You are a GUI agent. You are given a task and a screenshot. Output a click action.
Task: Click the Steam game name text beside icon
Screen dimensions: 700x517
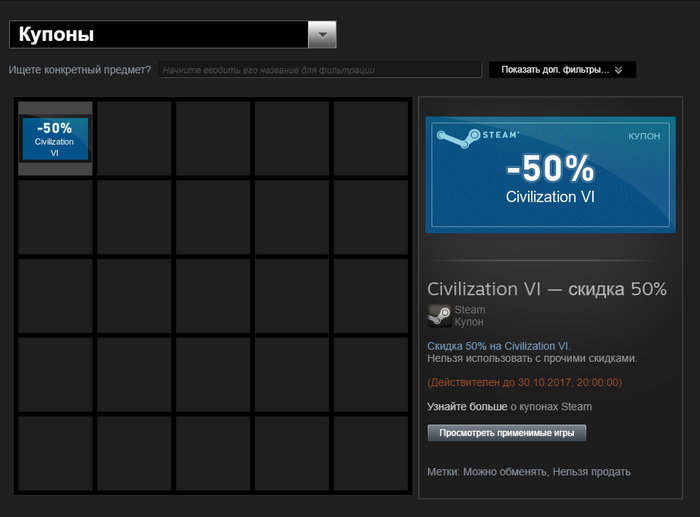click(x=470, y=310)
